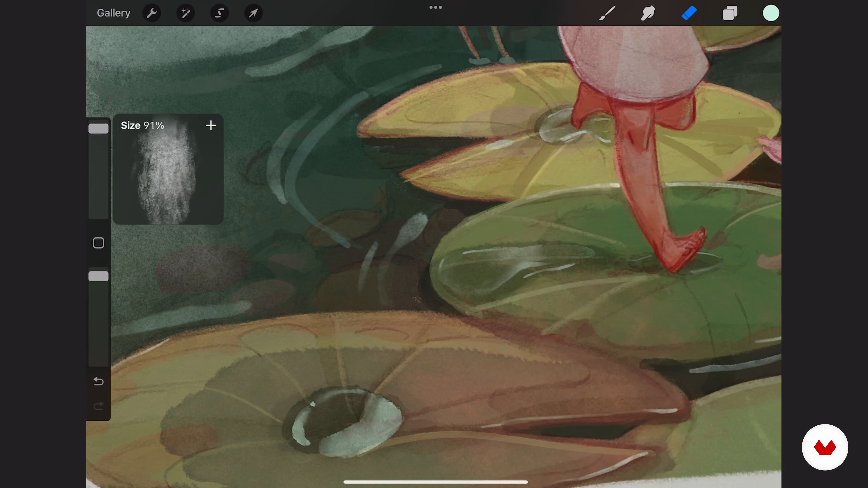Image resolution: width=868 pixels, height=488 pixels.
Task: Click the Size 91% label
Action: [143, 125]
